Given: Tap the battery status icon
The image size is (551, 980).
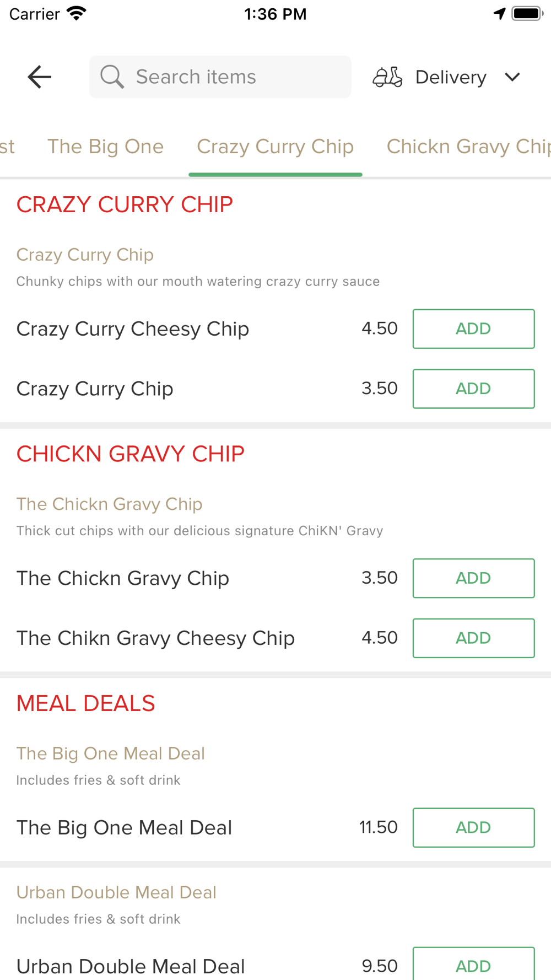Looking at the screenshot, I should 527,13.
